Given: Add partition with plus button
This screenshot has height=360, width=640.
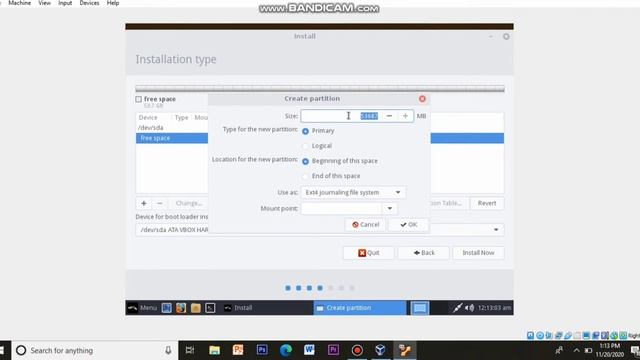Looking at the screenshot, I should (144, 203).
